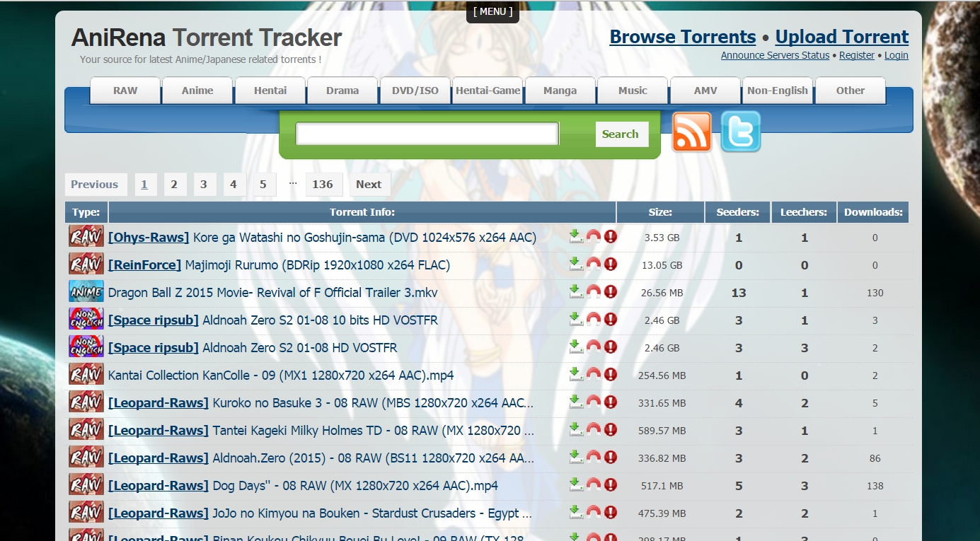
Task: Click exclamation icon for Dragon Ball Z trailer
Action: (611, 291)
